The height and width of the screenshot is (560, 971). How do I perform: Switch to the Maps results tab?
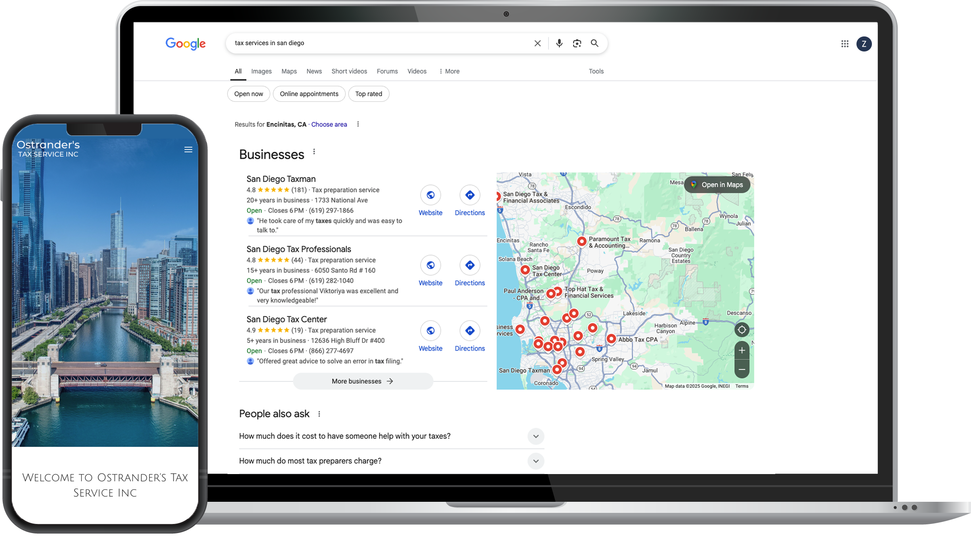pos(289,71)
